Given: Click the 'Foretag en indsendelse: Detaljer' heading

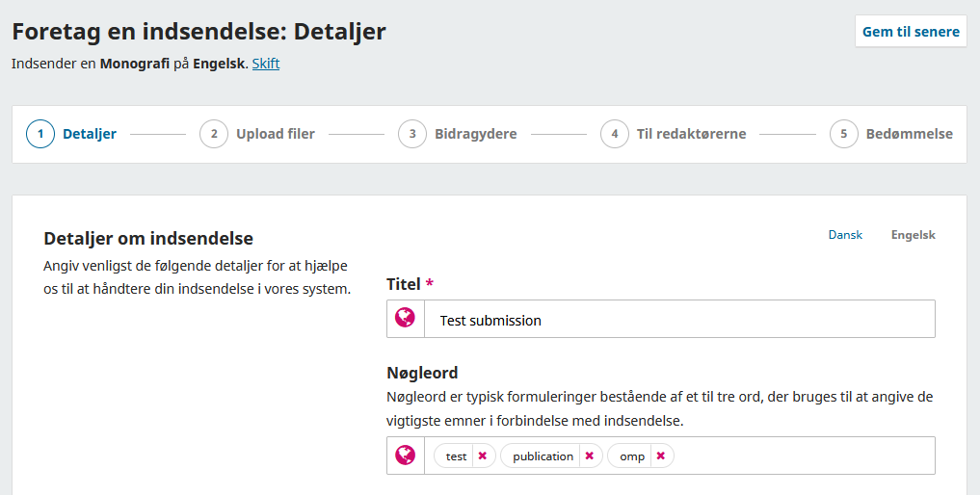Looking at the screenshot, I should coord(199,31).
